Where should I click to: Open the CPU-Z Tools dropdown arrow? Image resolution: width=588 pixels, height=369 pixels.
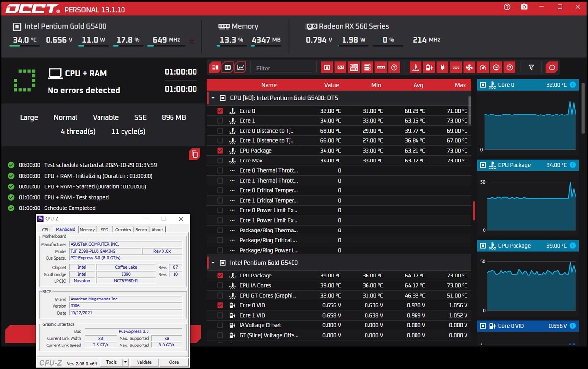pyautogui.click(x=125, y=362)
